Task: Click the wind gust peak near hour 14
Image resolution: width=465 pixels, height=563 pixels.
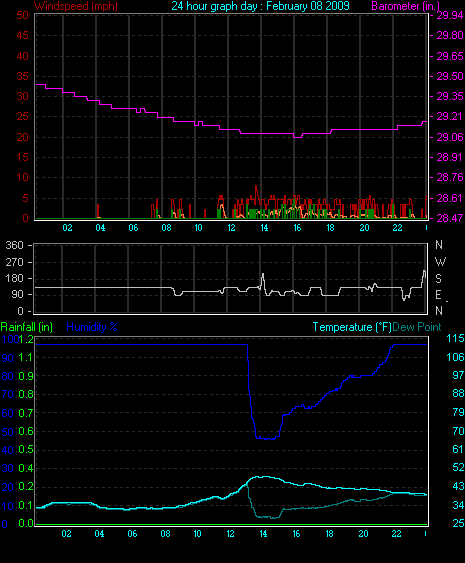Action: pyautogui.click(x=256, y=187)
